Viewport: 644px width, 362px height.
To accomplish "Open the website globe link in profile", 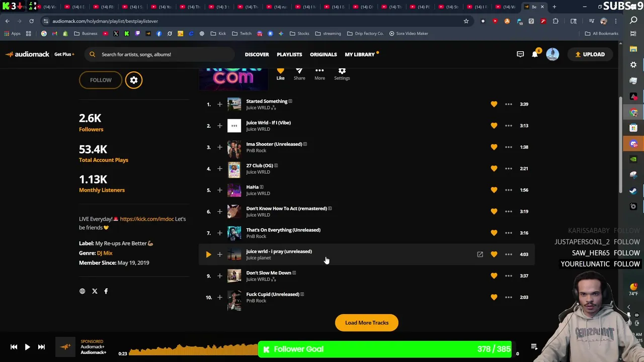I will point(83,291).
